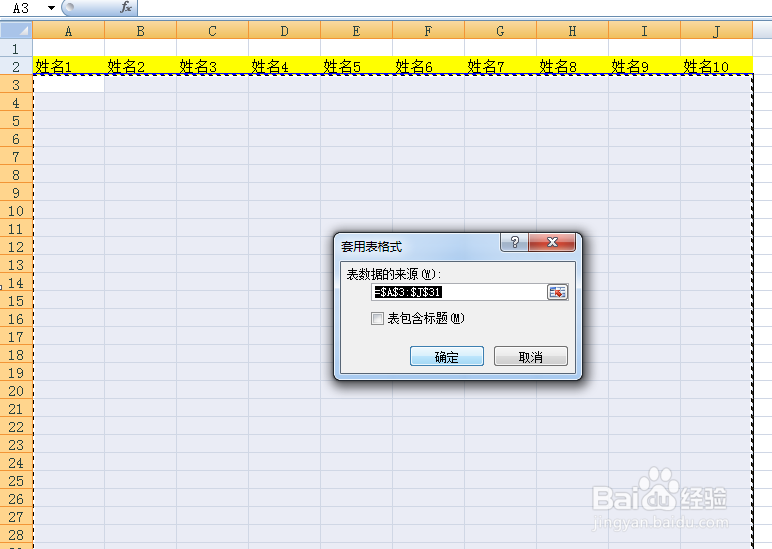Open the Name Box dropdown arrow
Screen dimensions: 772x549
pyautogui.click(x=51, y=7)
